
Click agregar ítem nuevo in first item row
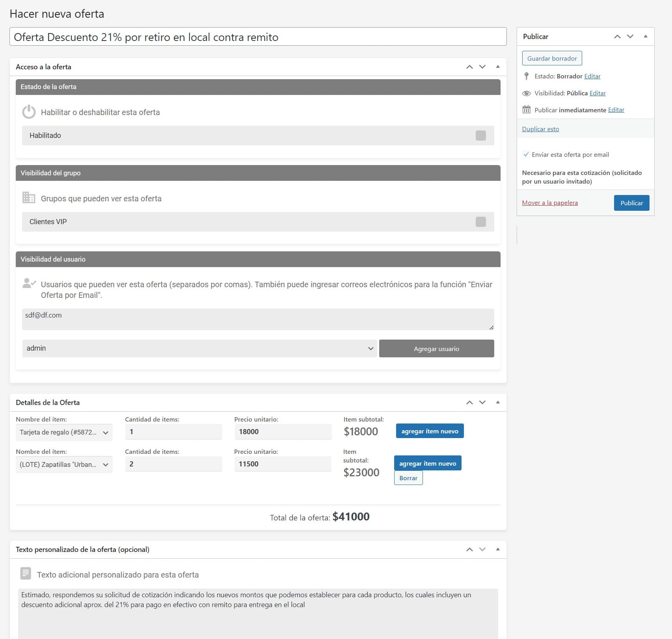[430, 431]
